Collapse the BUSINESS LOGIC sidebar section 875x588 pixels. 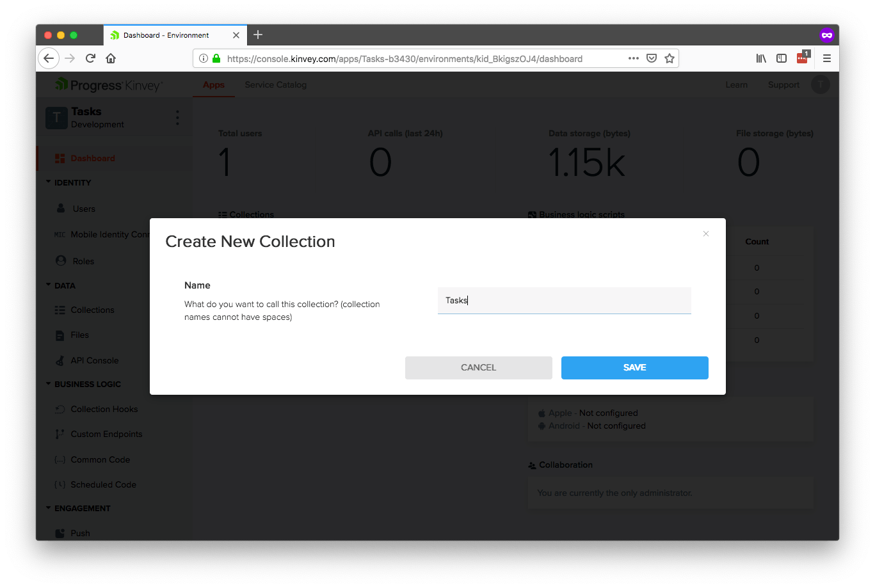point(49,384)
